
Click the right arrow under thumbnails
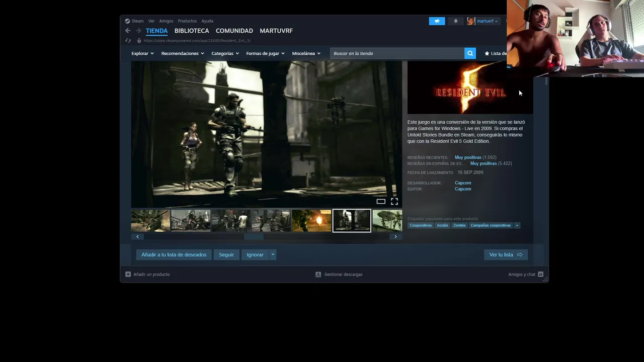pyautogui.click(x=395, y=236)
